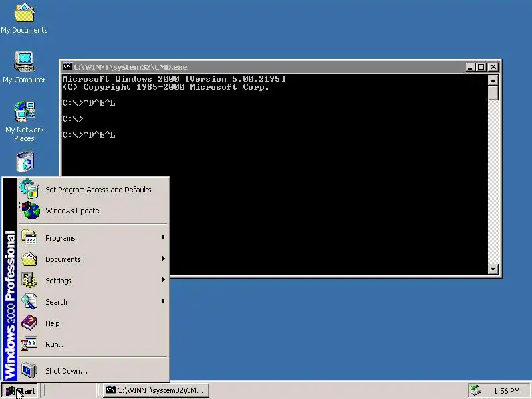Click the CMD vertical scrollbar thumb
Viewport: 532px width, 399px height.
point(493,92)
